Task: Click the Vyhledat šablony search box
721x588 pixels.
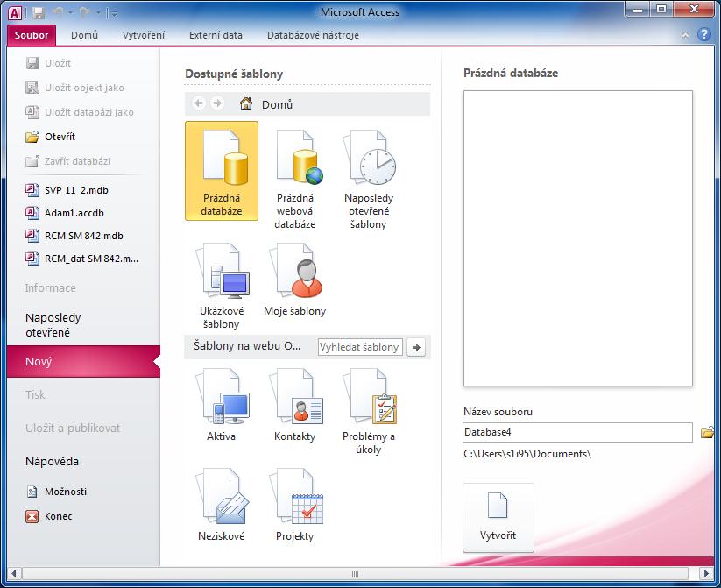Action: coord(360,347)
